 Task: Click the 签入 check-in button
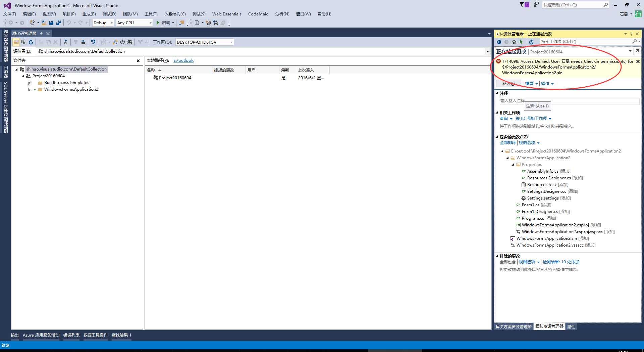point(508,84)
